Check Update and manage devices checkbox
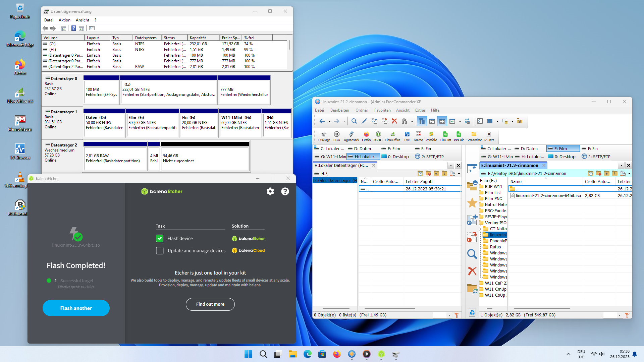This screenshot has height=362, width=644. [160, 250]
